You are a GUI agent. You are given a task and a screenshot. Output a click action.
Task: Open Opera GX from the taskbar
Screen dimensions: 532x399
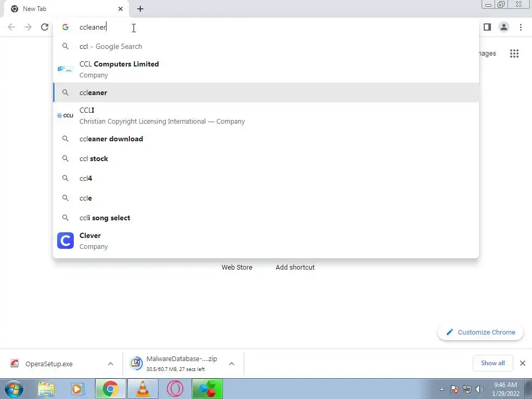(x=175, y=389)
